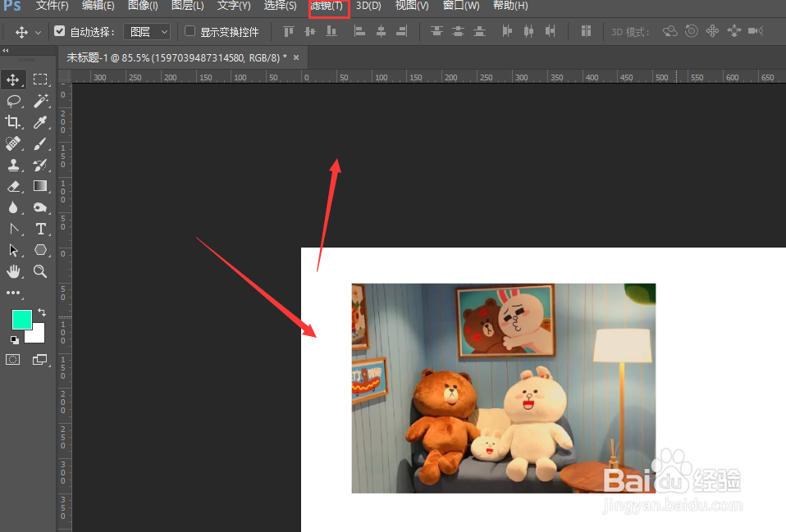
Task: Select the Gradient tool
Action: pyautogui.click(x=40, y=186)
